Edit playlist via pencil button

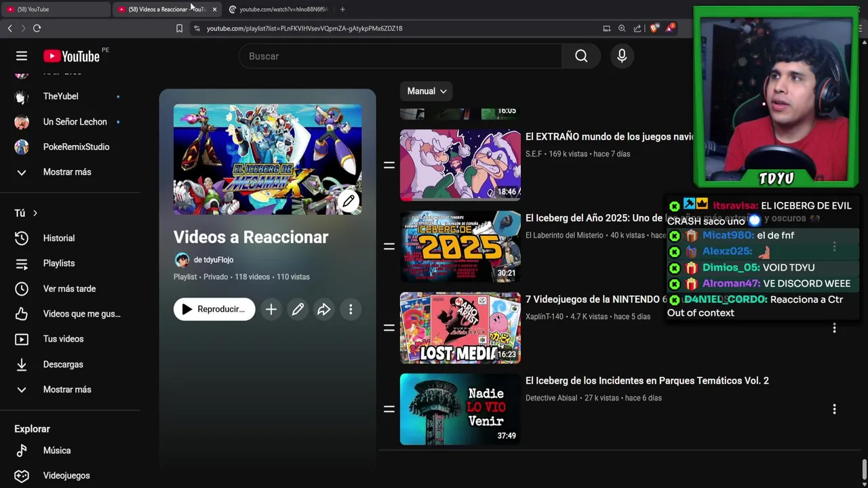click(x=298, y=309)
